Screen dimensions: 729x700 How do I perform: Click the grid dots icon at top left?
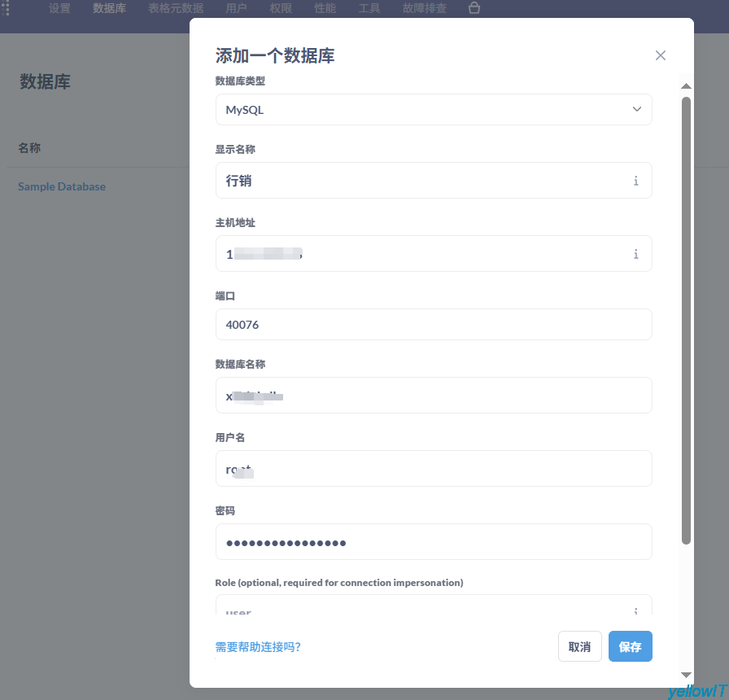[x=7, y=9]
